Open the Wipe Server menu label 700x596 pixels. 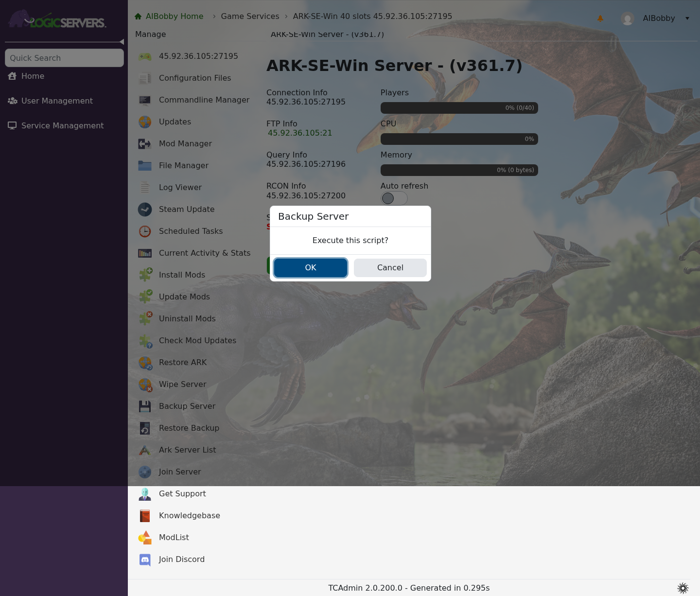coord(183,385)
